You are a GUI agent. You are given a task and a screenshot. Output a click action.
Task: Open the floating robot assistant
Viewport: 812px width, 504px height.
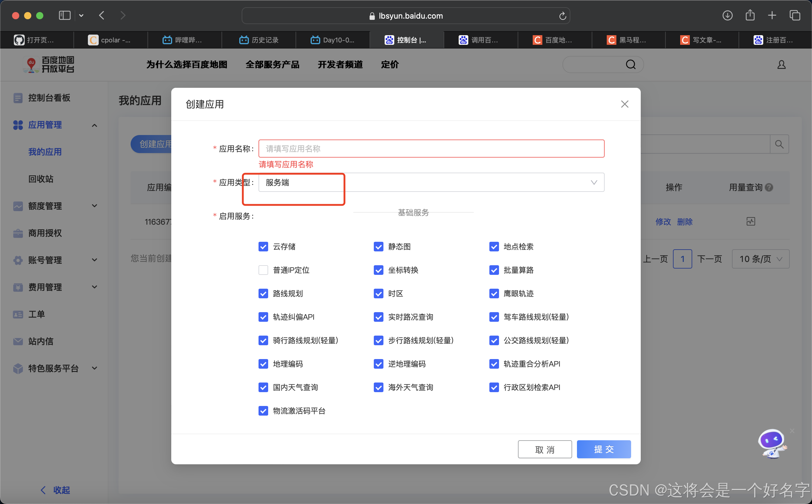click(x=772, y=444)
